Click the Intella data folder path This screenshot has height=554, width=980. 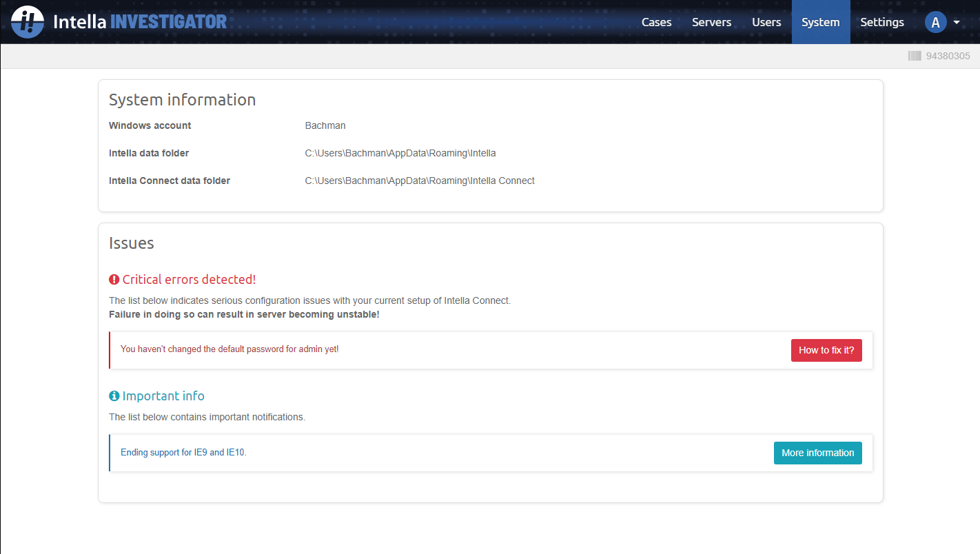[x=400, y=152]
